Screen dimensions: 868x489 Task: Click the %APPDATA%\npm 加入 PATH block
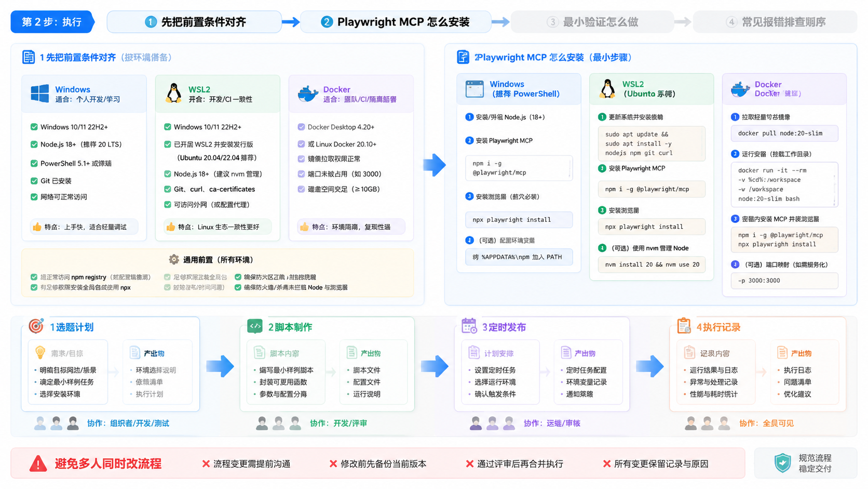pyautogui.click(x=519, y=257)
